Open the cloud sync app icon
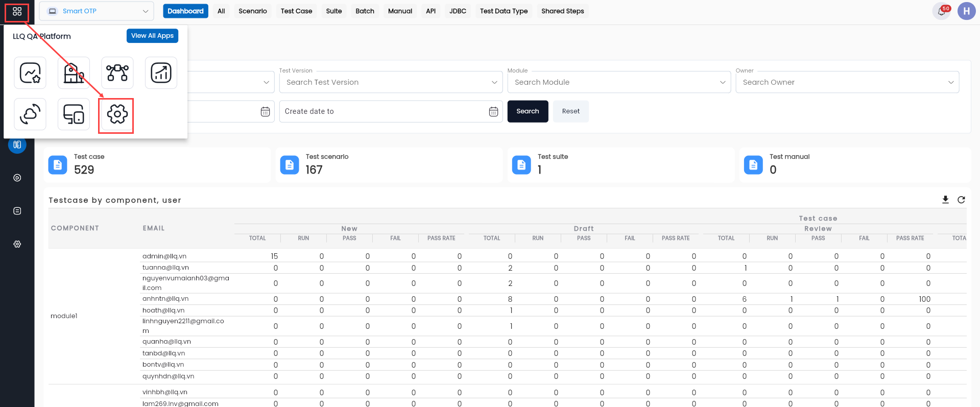The image size is (980, 407). (x=30, y=114)
